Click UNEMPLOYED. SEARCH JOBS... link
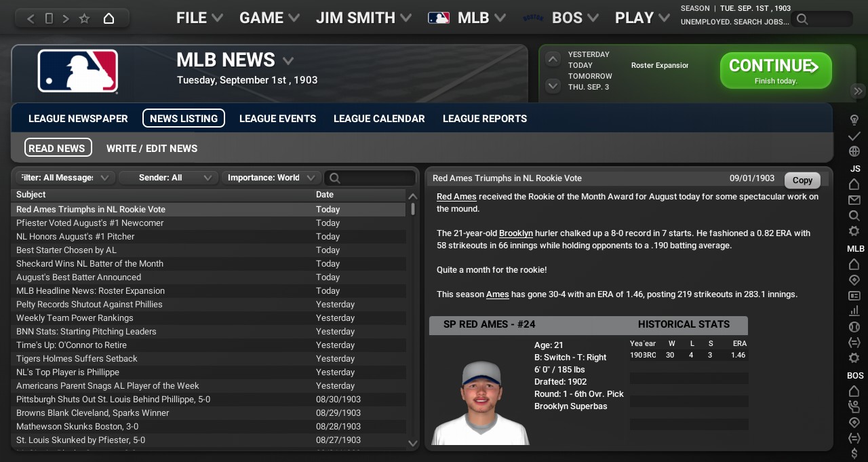 735,22
